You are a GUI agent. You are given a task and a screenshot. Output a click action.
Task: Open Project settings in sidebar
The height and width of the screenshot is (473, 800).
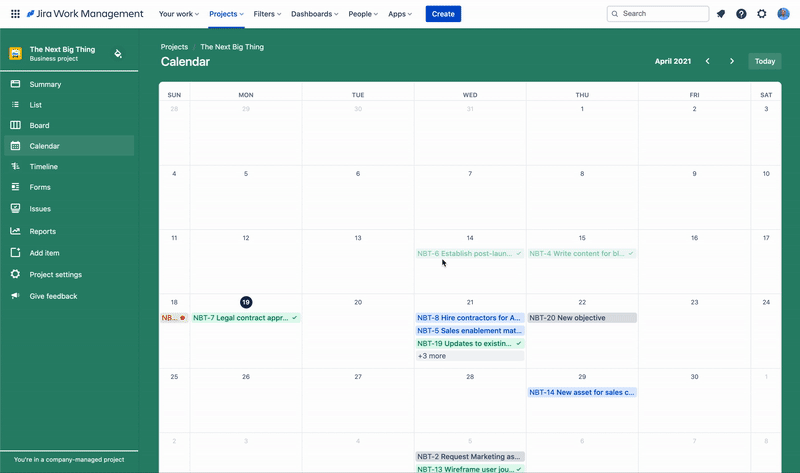pos(55,275)
